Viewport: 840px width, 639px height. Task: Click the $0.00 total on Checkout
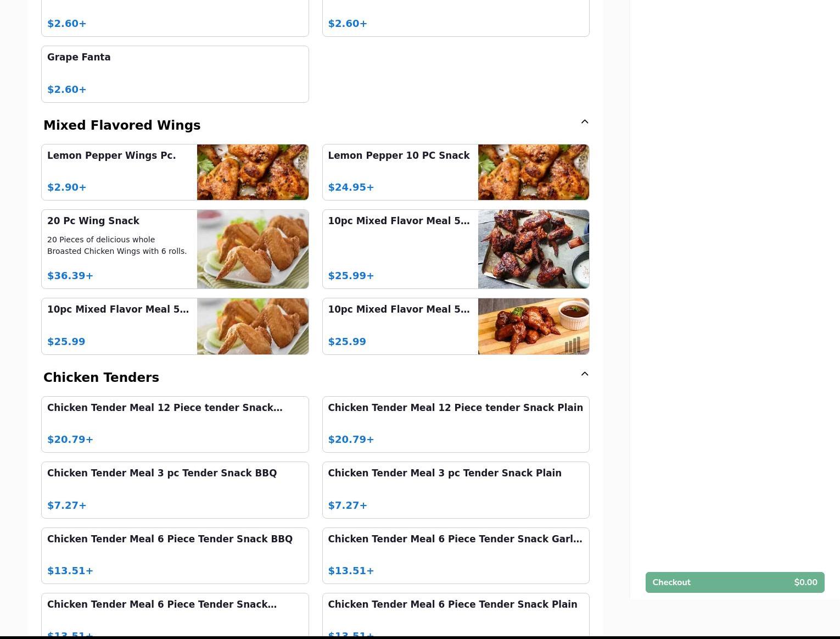pos(805,582)
